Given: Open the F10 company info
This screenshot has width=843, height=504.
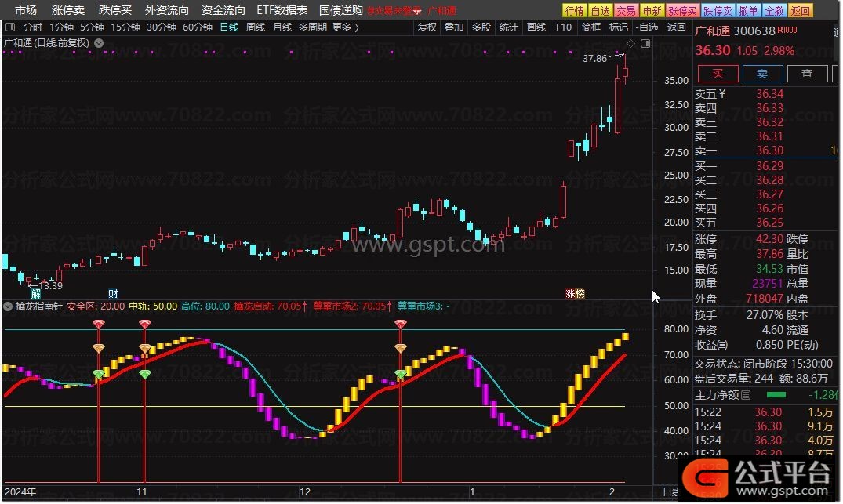Looking at the screenshot, I should (563, 27).
